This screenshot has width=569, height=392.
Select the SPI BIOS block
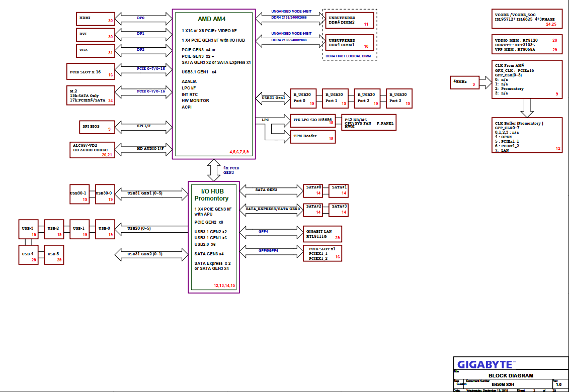(97, 127)
